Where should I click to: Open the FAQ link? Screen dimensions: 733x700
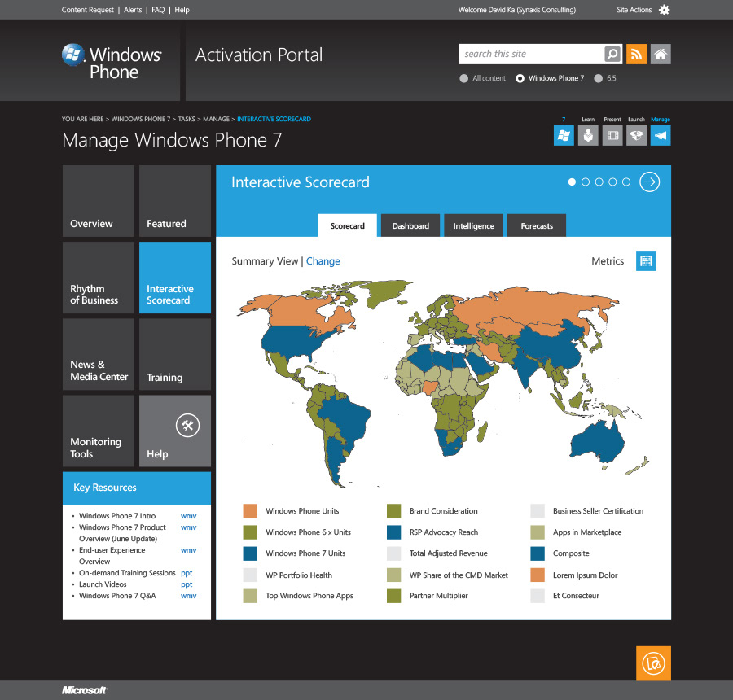[158, 10]
